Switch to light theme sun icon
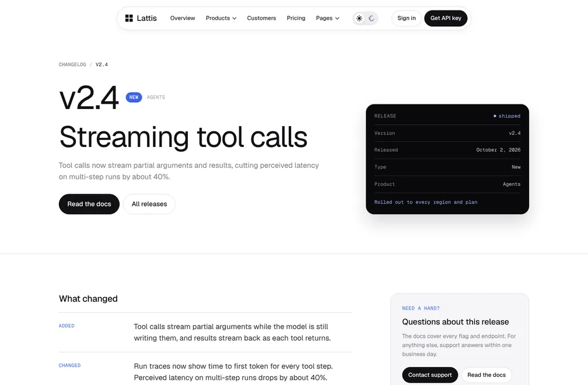Image resolution: width=588 pixels, height=385 pixels. (359, 18)
